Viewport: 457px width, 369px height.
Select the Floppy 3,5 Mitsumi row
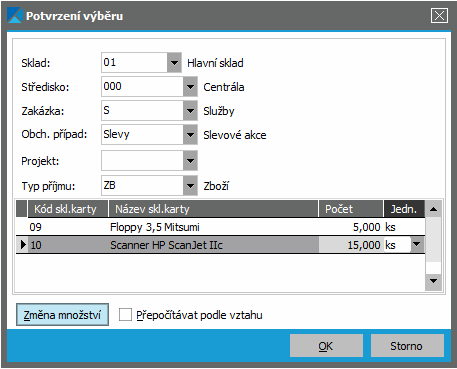pyautogui.click(x=221, y=227)
